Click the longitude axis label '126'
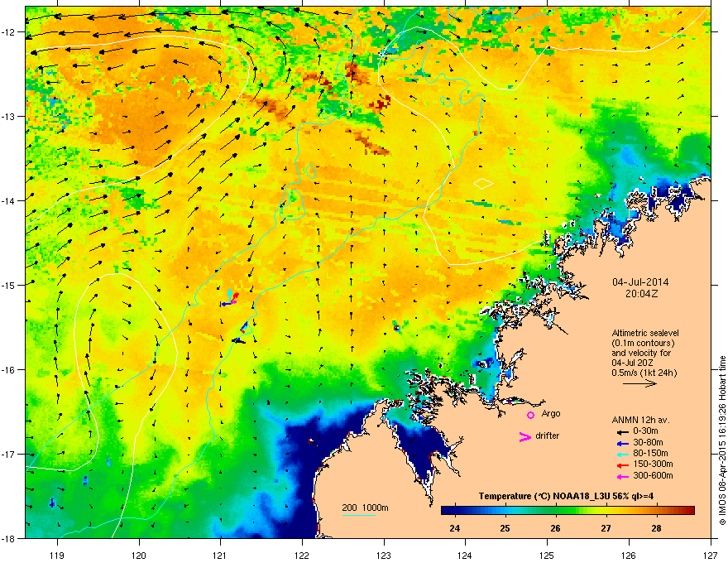This screenshot has width=728, height=563. coord(629,555)
